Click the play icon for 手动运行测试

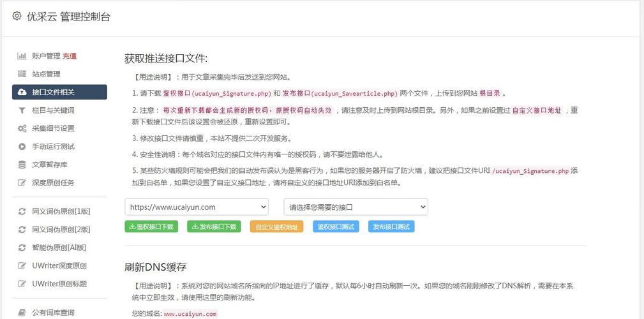click(x=22, y=147)
